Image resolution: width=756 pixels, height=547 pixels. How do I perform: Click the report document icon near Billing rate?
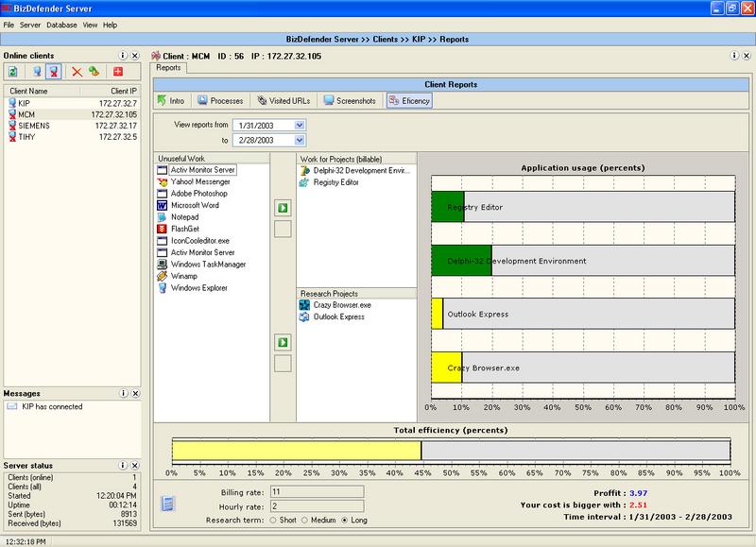tap(168, 504)
